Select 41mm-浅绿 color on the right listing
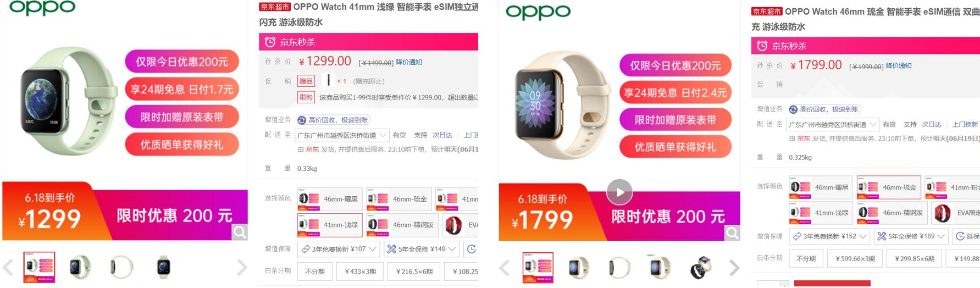This screenshot has height=288, width=980. [821, 213]
